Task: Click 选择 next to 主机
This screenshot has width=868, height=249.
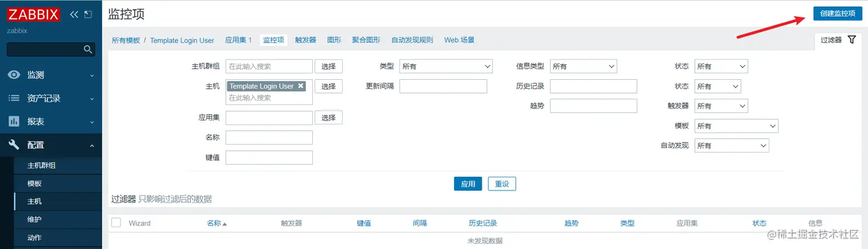Action: 328,86
